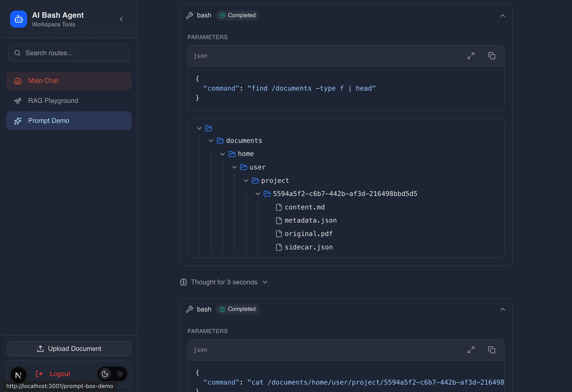
Task: Click the brain icon next to thought summary
Action: point(184,282)
